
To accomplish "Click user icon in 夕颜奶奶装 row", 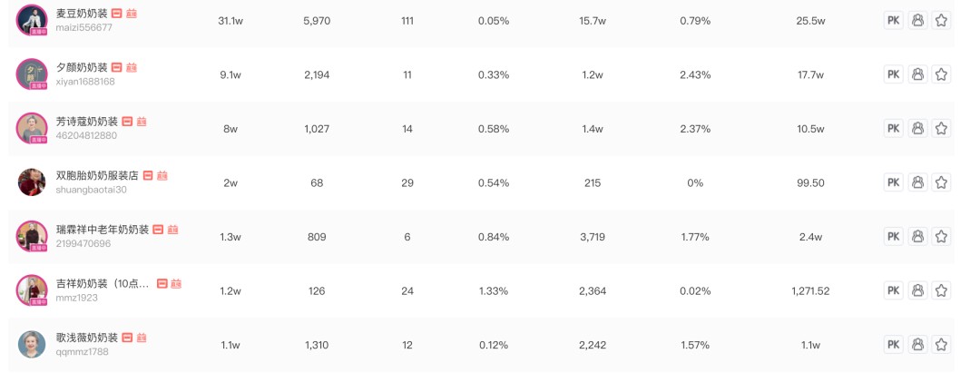I will (916, 74).
